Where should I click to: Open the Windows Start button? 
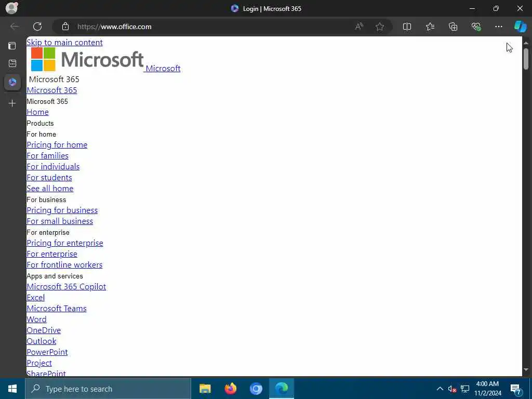coord(12,389)
